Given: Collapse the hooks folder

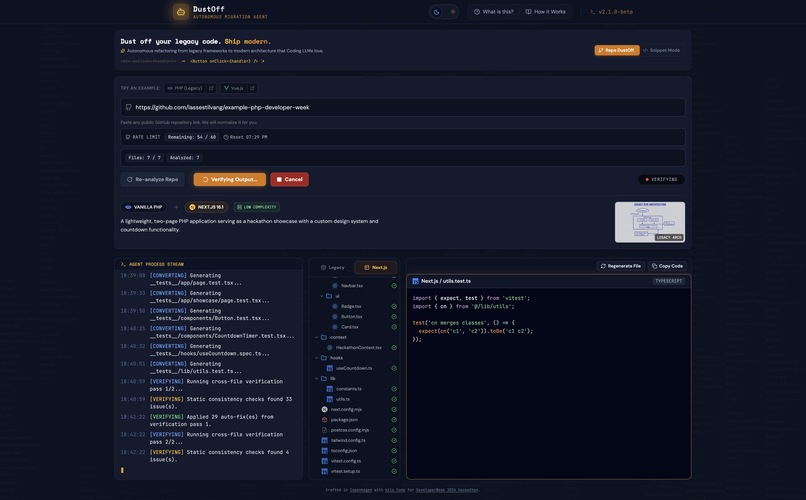Looking at the screenshot, I should [317, 358].
